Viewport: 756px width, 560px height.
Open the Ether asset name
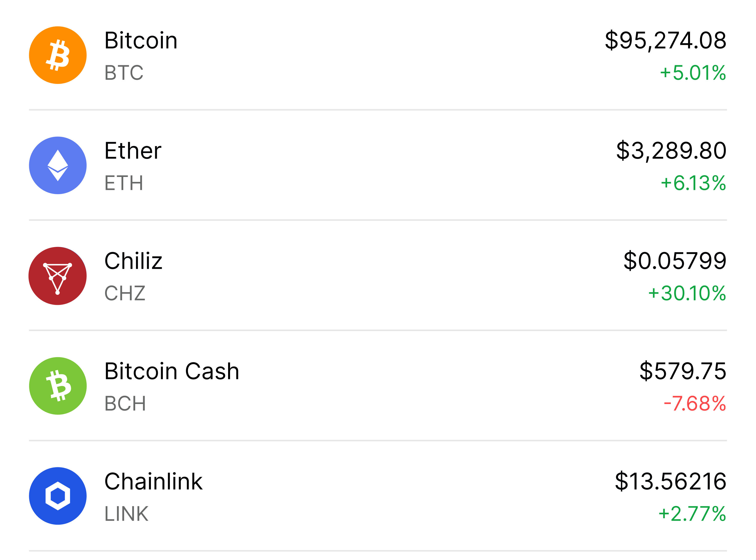click(x=133, y=151)
